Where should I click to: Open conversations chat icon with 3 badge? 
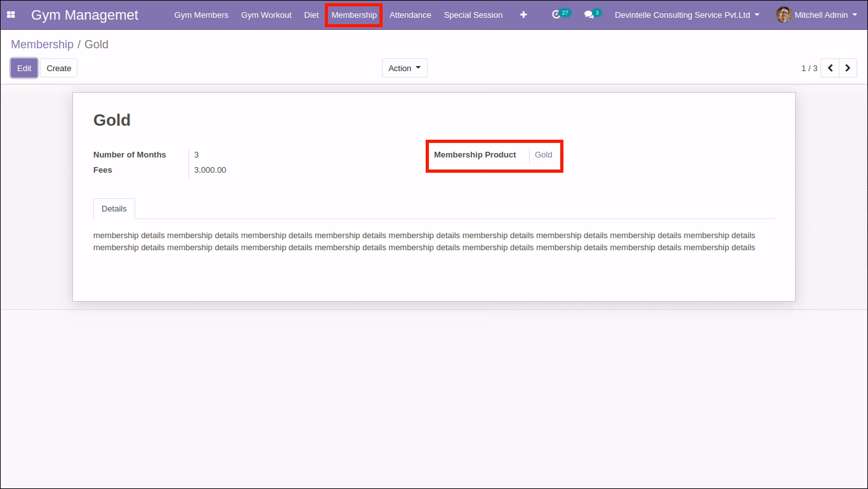point(592,14)
